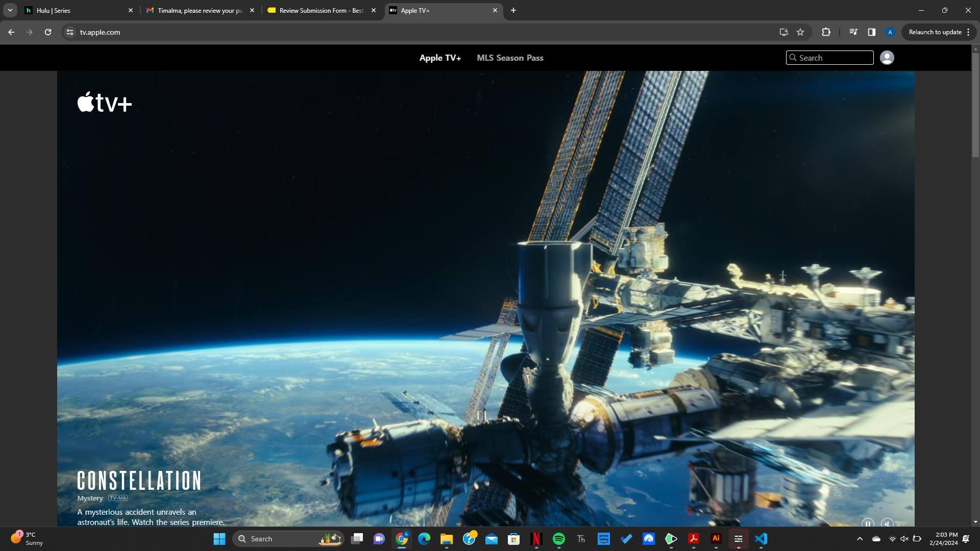Launch Netflix from the taskbar
The height and width of the screenshot is (551, 980).
click(536, 539)
